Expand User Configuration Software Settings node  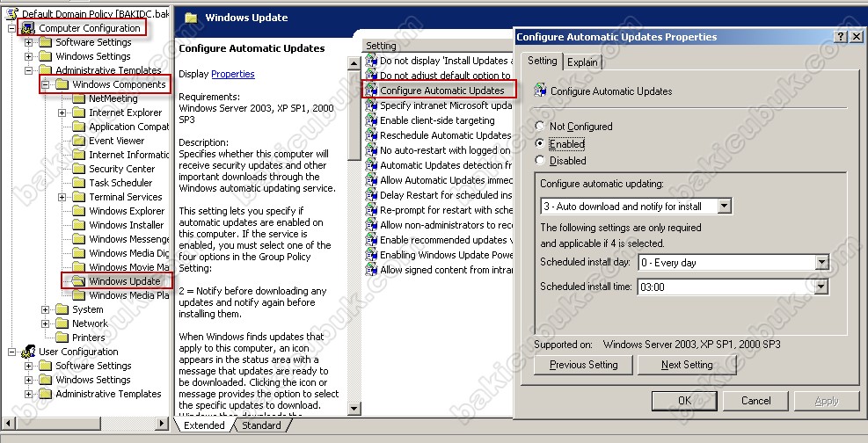coord(29,366)
